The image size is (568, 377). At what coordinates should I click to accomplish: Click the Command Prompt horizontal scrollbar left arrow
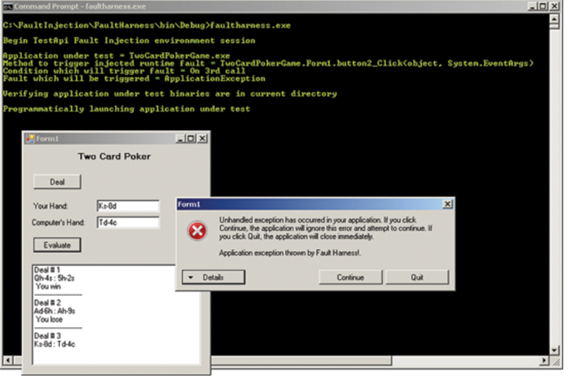(x=8, y=360)
